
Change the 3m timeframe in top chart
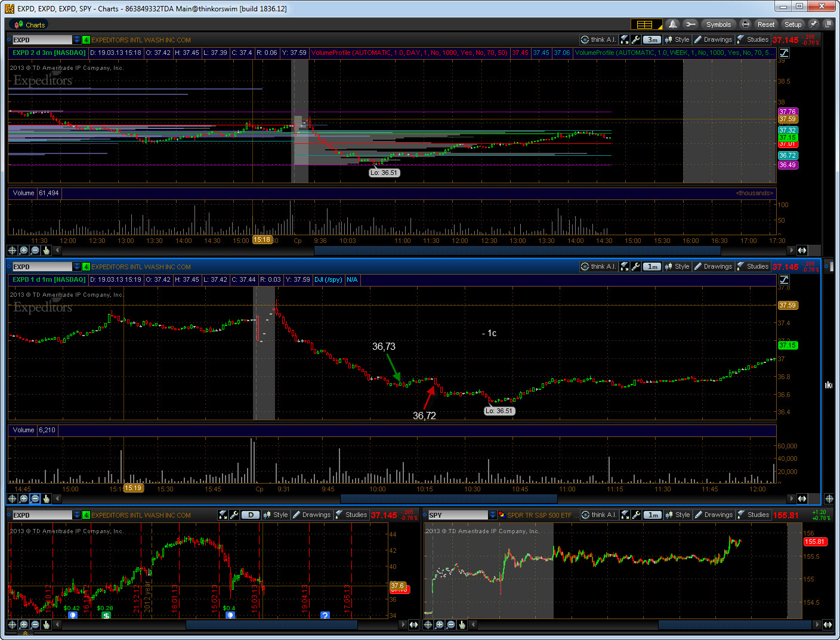coord(652,40)
